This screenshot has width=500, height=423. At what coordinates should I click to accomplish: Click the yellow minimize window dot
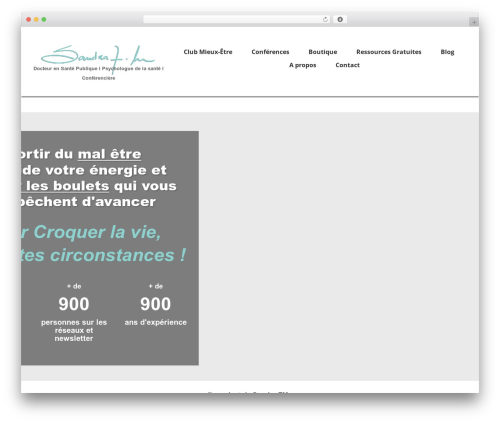(36, 20)
